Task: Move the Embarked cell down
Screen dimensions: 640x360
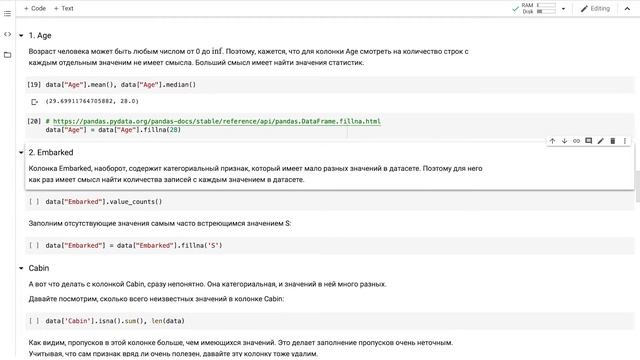Action: pyautogui.click(x=564, y=141)
